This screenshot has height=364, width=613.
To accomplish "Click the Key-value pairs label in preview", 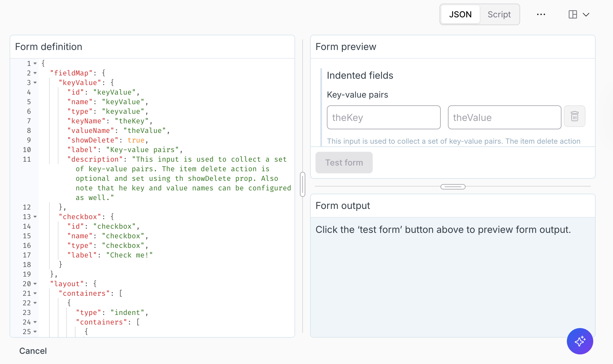I will tap(357, 95).
